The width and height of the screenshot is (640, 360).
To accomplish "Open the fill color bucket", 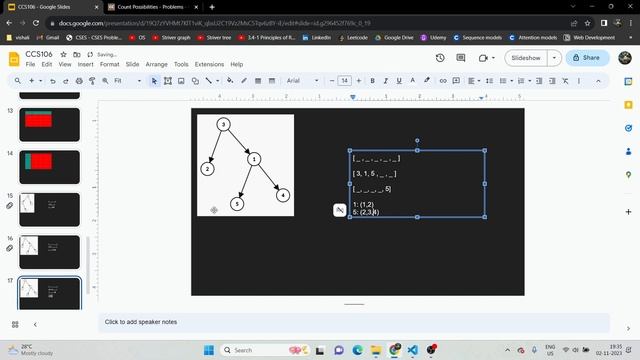I will click(230, 81).
